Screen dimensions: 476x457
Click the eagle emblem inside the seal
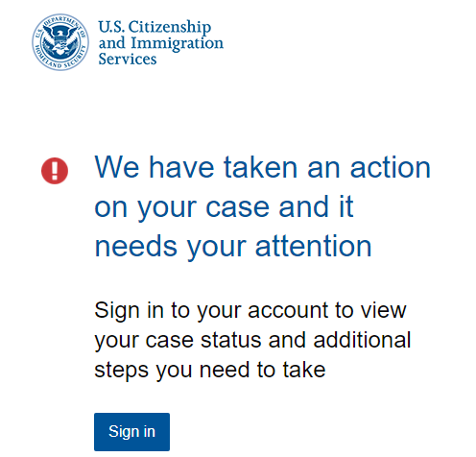click(x=60, y=41)
